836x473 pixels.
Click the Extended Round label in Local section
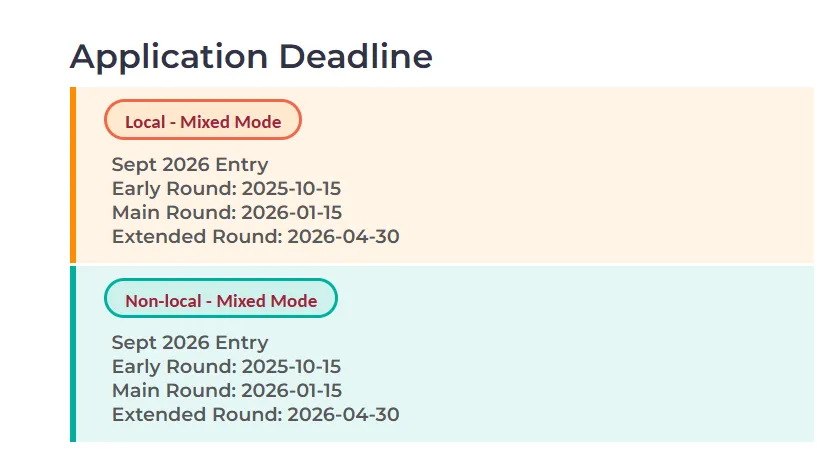pyautogui.click(x=196, y=236)
